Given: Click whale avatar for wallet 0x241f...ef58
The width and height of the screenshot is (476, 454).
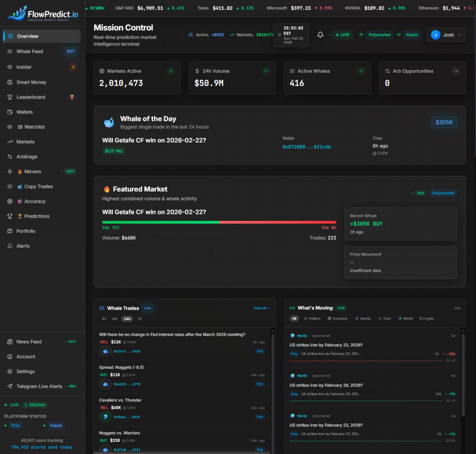Looking at the screenshot, I should pos(106,351).
